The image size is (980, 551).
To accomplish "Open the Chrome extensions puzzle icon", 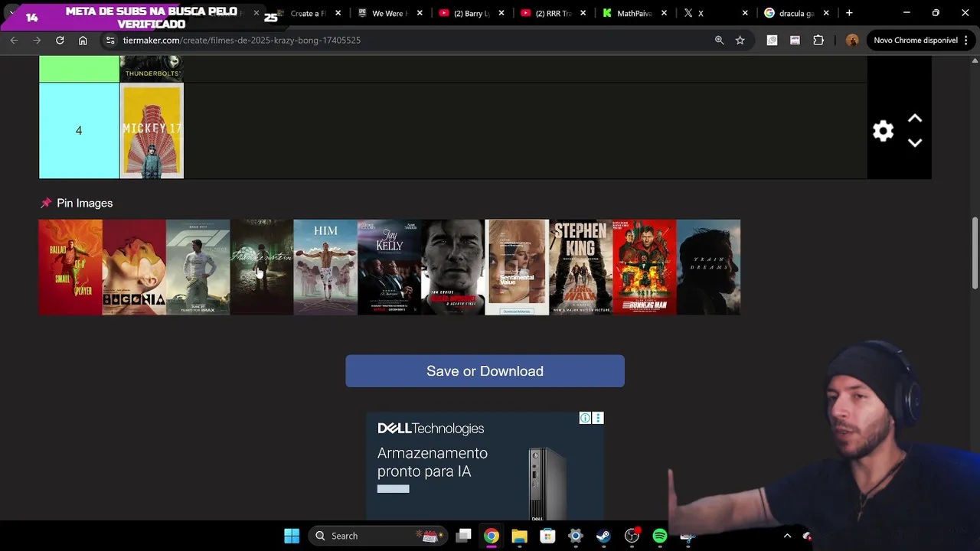I will (x=818, y=40).
